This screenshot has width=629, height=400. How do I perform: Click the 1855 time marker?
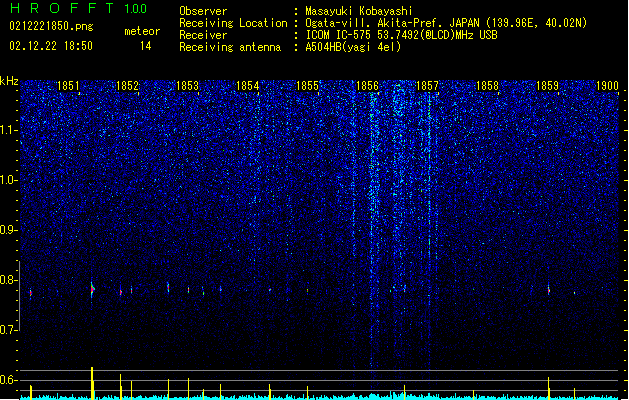click(307, 85)
